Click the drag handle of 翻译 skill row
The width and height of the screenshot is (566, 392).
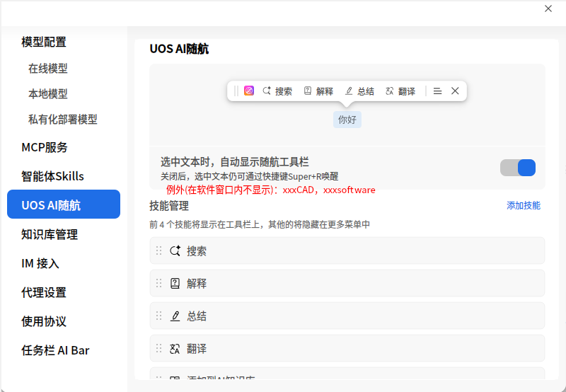(158, 348)
